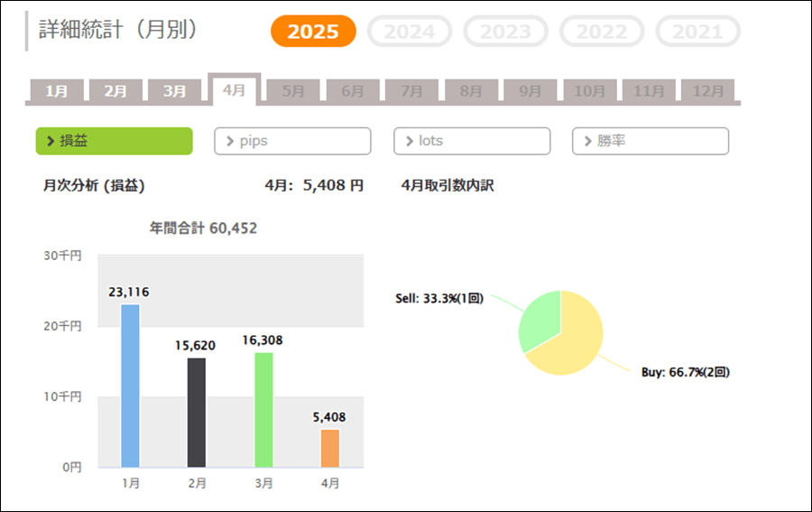The height and width of the screenshot is (512, 812).
Task: Open the 10月 month tab
Action: pyautogui.click(x=590, y=90)
